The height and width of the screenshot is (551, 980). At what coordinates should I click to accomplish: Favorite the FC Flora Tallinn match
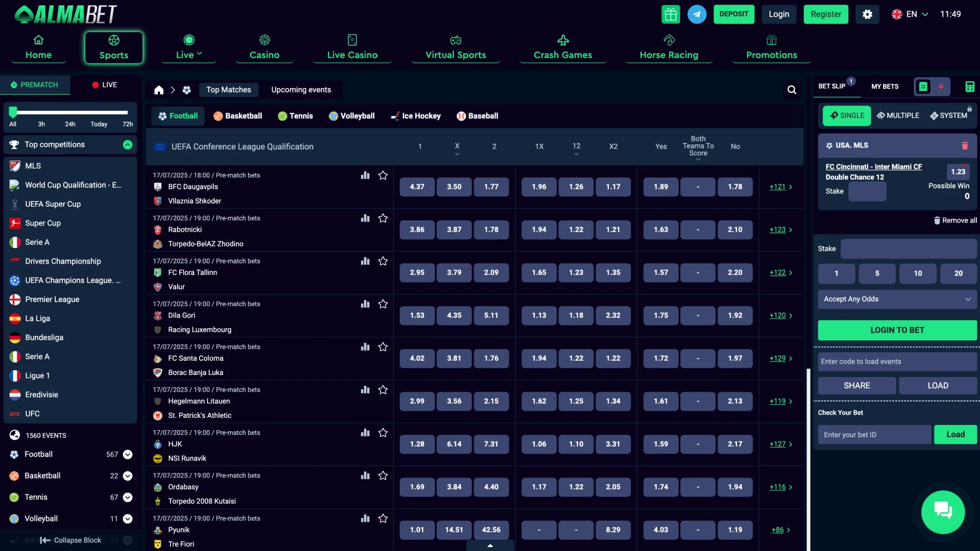point(383,261)
